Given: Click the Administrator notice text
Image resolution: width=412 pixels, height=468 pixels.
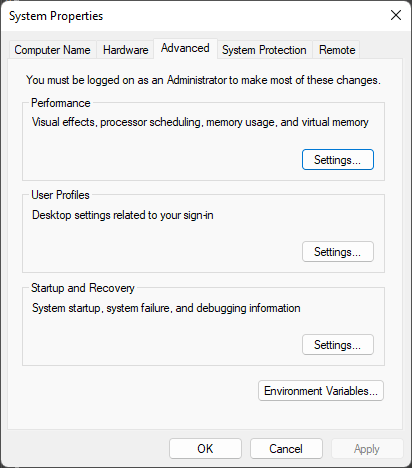Looking at the screenshot, I should [203, 80].
